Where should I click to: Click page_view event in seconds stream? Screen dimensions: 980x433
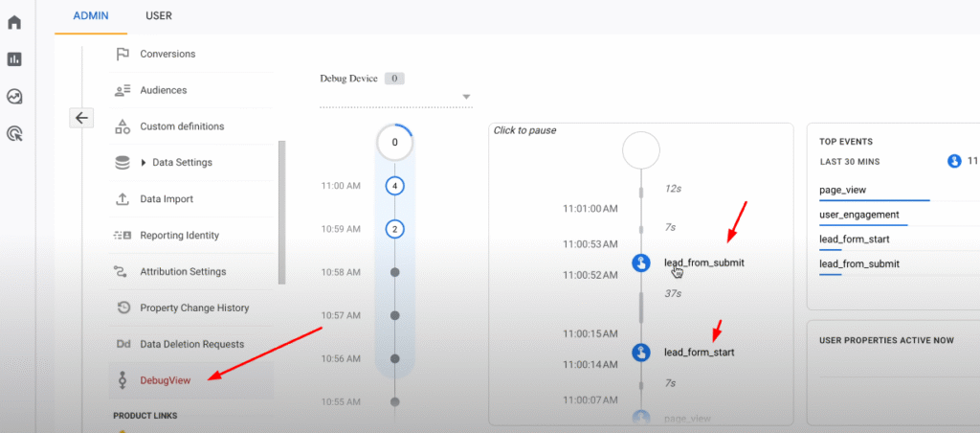(687, 418)
